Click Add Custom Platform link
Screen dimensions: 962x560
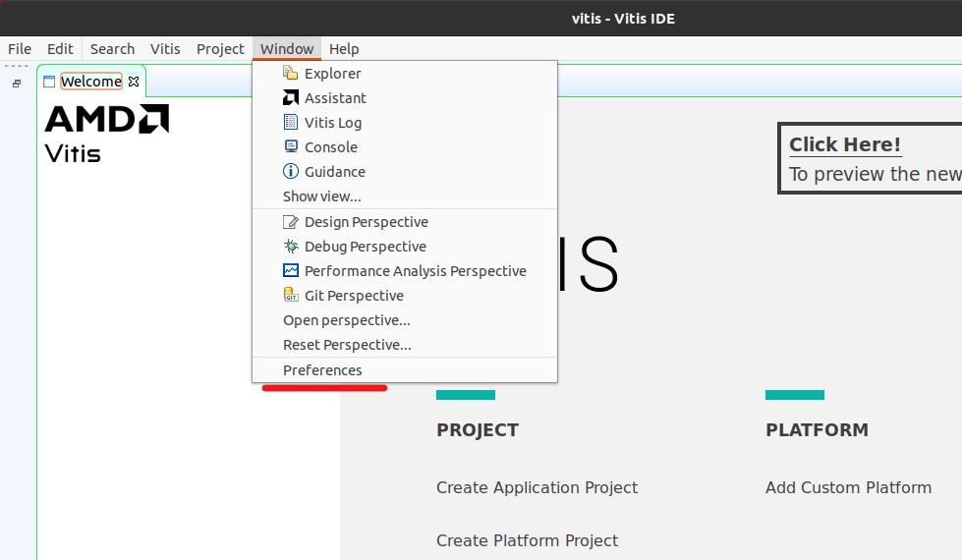point(848,487)
